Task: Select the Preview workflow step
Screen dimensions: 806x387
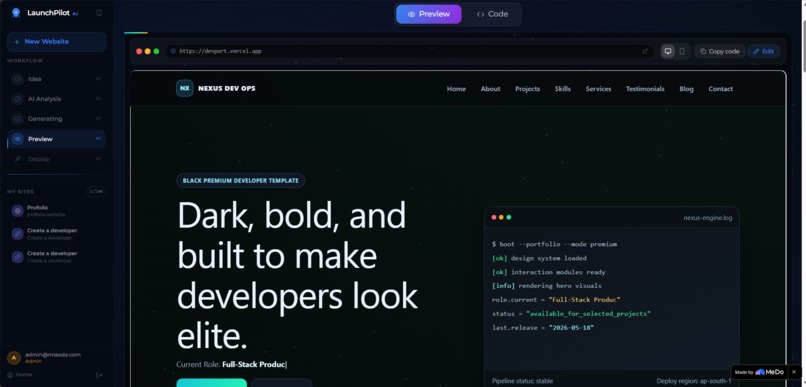Action: pos(57,139)
